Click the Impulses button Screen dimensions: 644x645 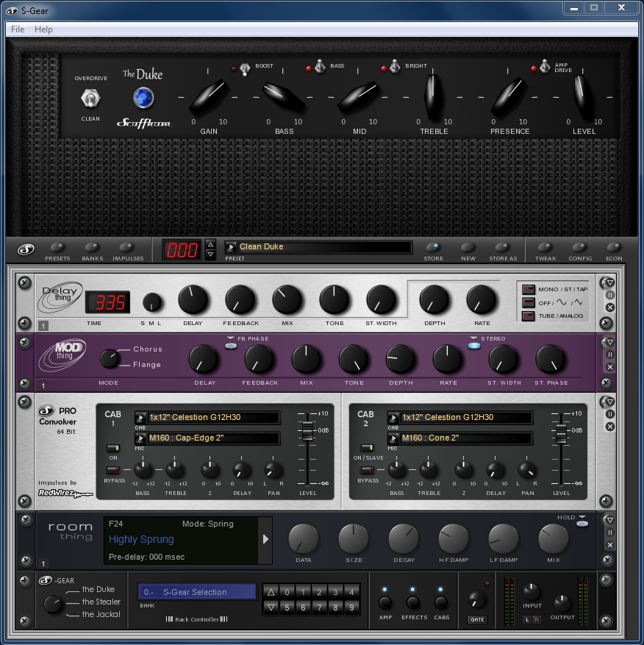tap(126, 247)
